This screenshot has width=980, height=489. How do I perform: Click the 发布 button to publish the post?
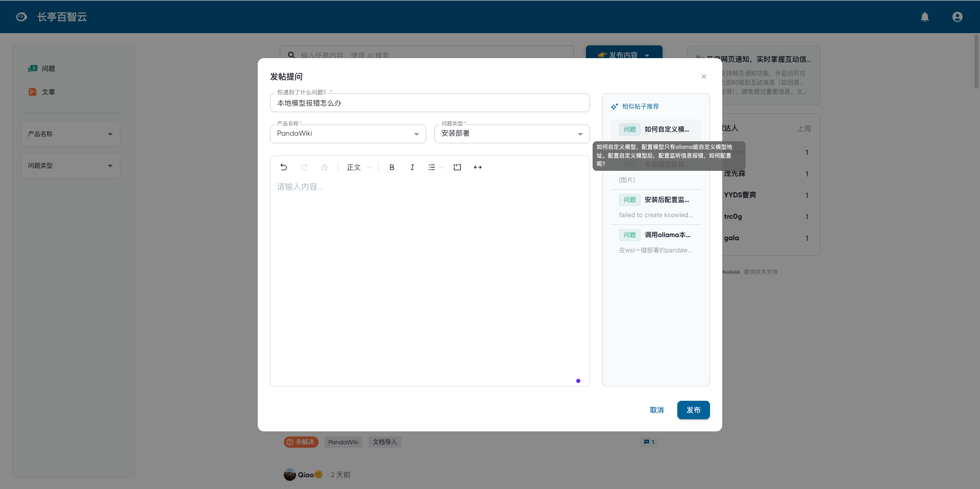pyautogui.click(x=693, y=410)
